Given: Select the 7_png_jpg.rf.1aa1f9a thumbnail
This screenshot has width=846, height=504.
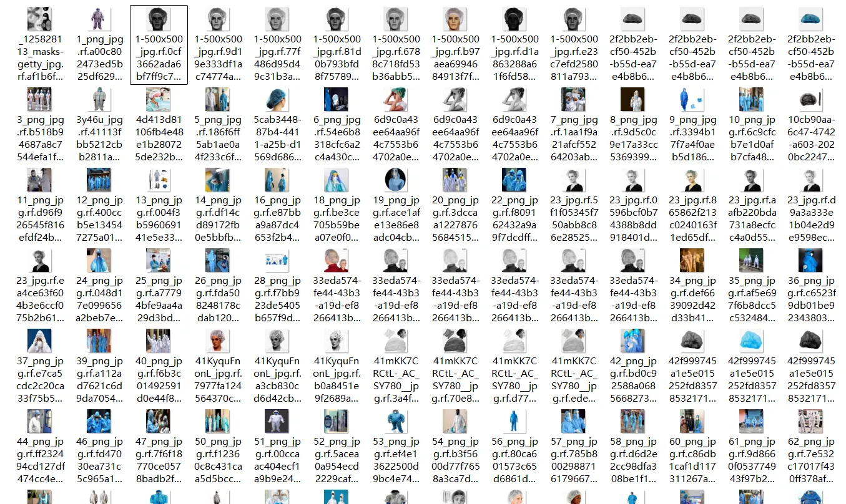Looking at the screenshot, I should tap(574, 100).
